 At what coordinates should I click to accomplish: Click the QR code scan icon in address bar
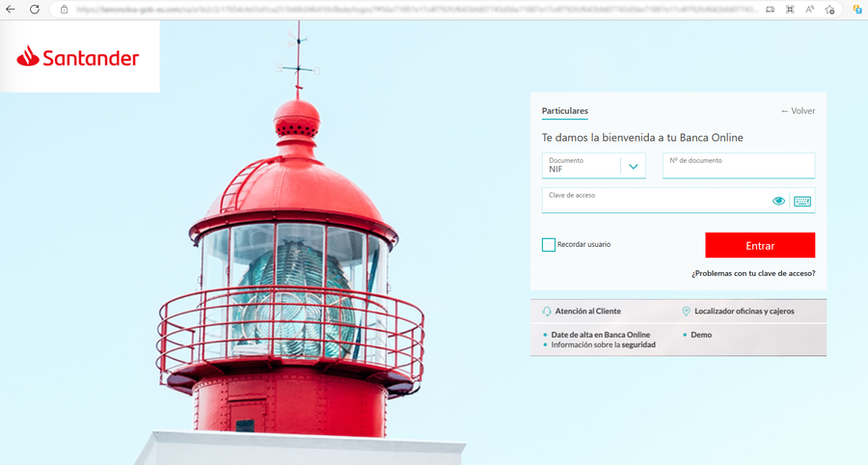[790, 9]
